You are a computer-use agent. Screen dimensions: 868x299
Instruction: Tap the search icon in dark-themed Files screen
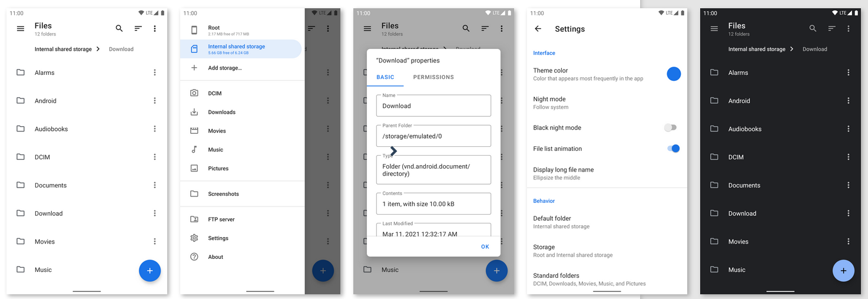tap(813, 28)
